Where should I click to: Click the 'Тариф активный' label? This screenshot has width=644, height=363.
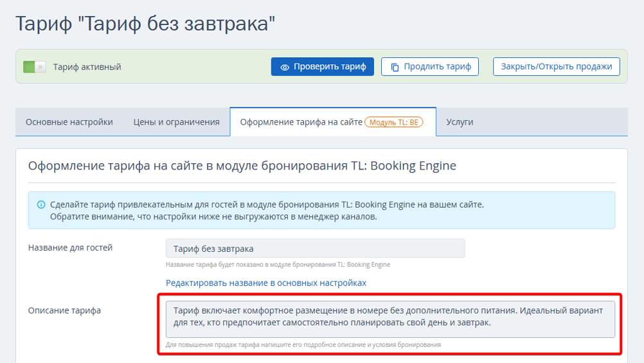pyautogui.click(x=87, y=67)
